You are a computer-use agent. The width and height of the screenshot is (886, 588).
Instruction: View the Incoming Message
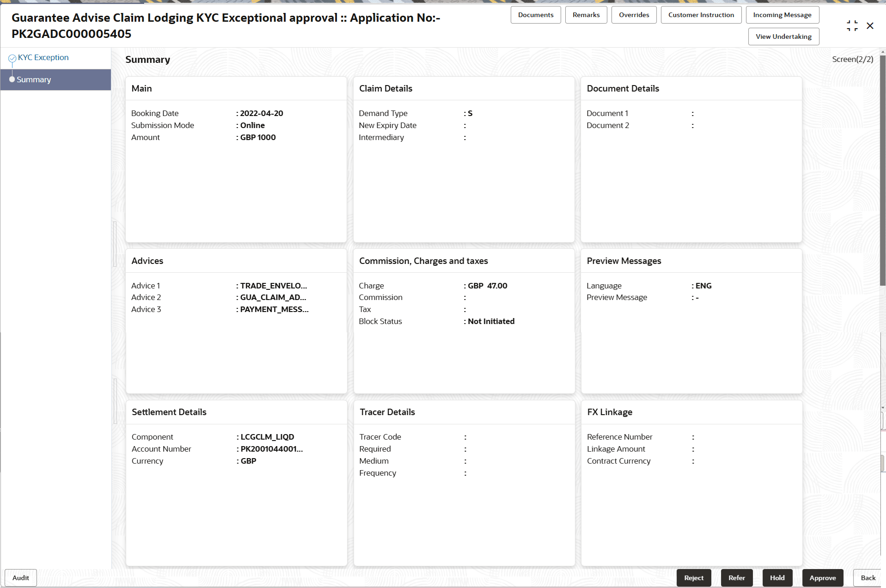[x=782, y=14]
